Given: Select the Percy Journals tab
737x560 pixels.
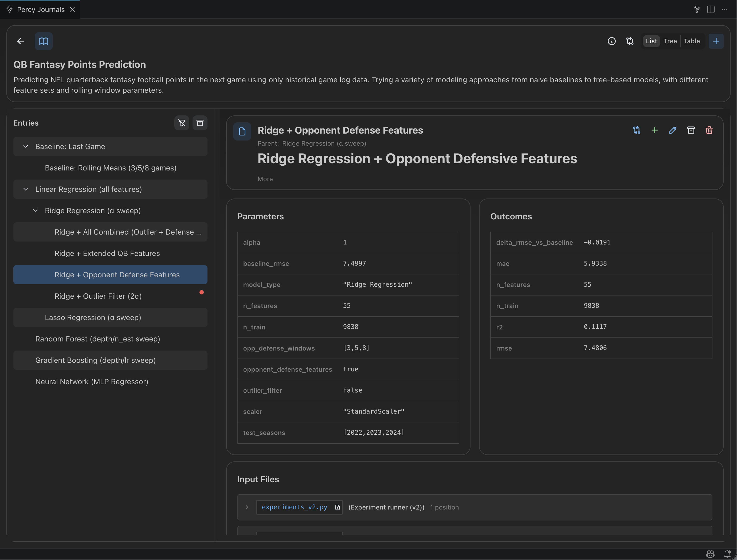Looking at the screenshot, I should 41,9.
